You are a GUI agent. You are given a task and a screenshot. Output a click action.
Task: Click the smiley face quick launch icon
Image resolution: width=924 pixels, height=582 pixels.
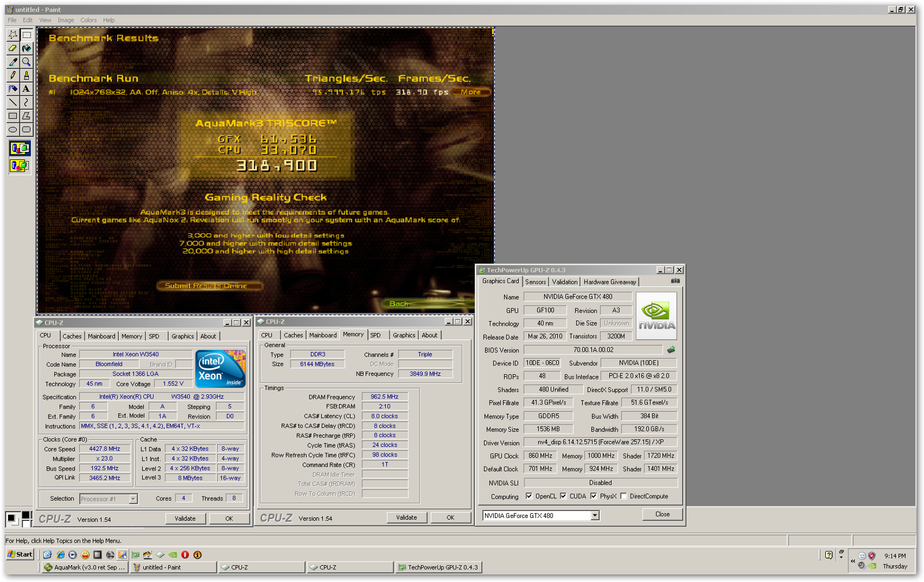pyautogui.click(x=85, y=555)
